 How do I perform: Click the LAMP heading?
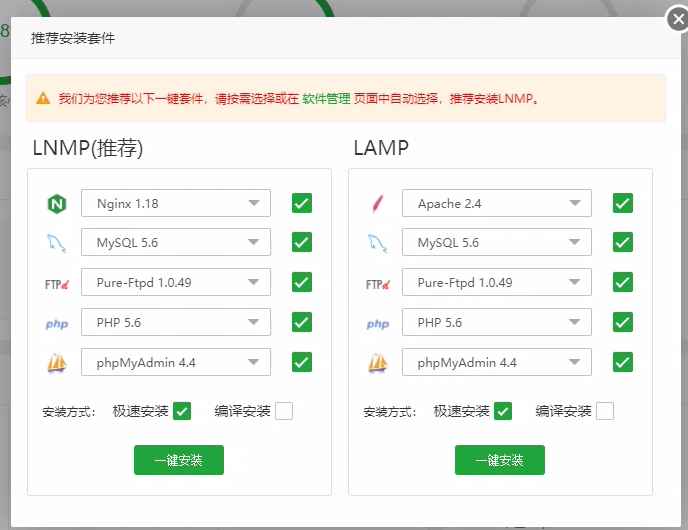click(x=381, y=148)
